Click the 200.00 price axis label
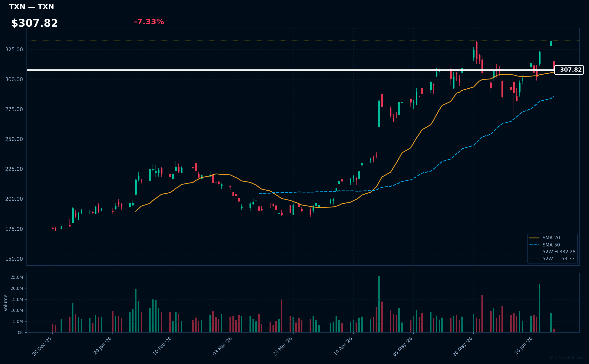Viewport: 589px width, 364px height. coord(14,199)
